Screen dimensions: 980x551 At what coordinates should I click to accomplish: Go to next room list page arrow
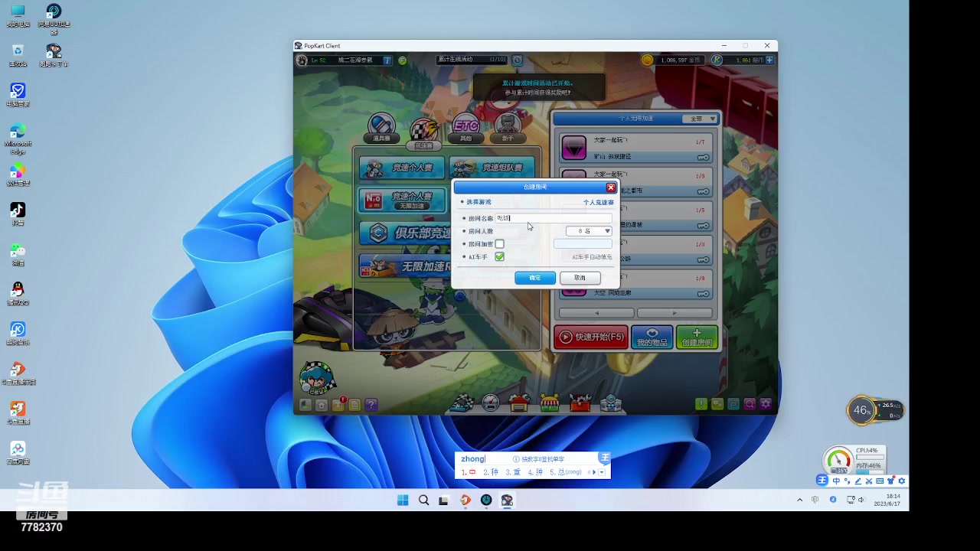pos(675,313)
